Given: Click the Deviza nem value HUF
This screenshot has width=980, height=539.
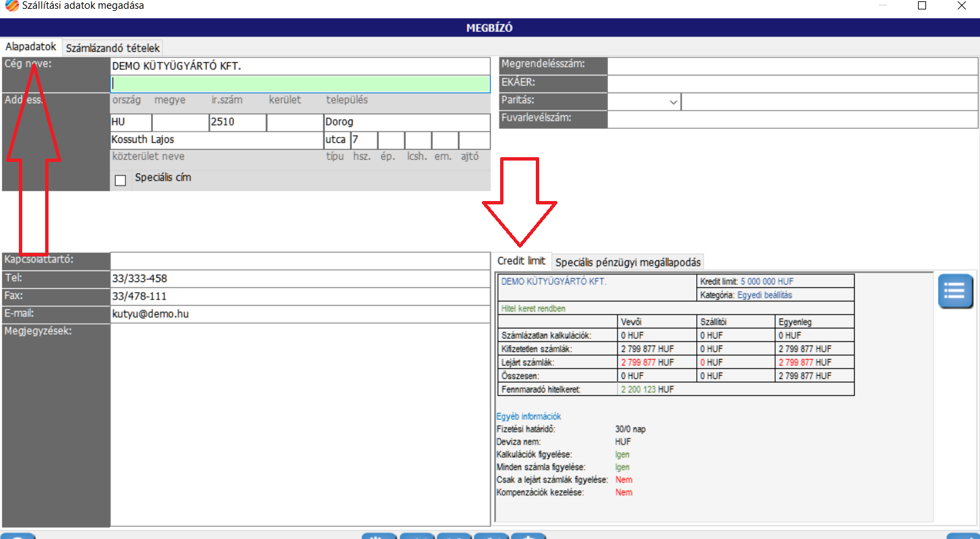Looking at the screenshot, I should click(x=623, y=441).
